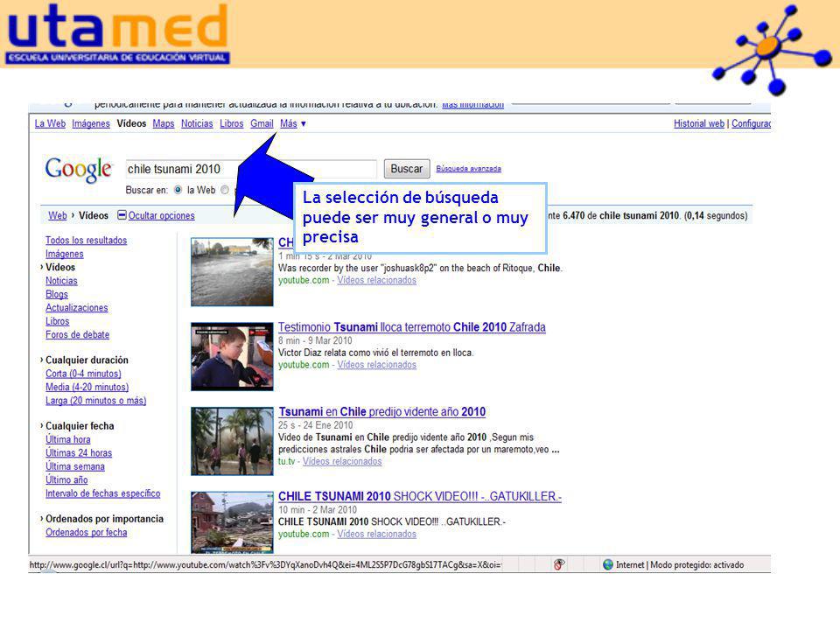Open Vídeos relacionados under the Ritoque video
The image size is (840, 630).
(x=376, y=280)
